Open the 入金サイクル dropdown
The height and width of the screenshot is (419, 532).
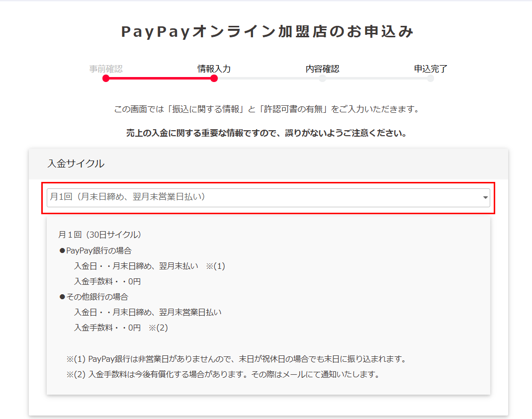pyautogui.click(x=268, y=197)
